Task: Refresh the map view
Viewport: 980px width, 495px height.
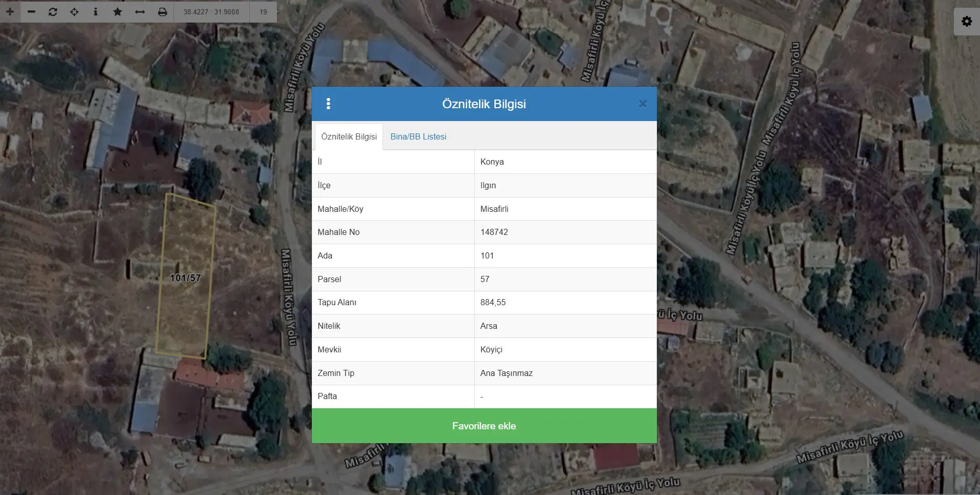Action: click(53, 11)
